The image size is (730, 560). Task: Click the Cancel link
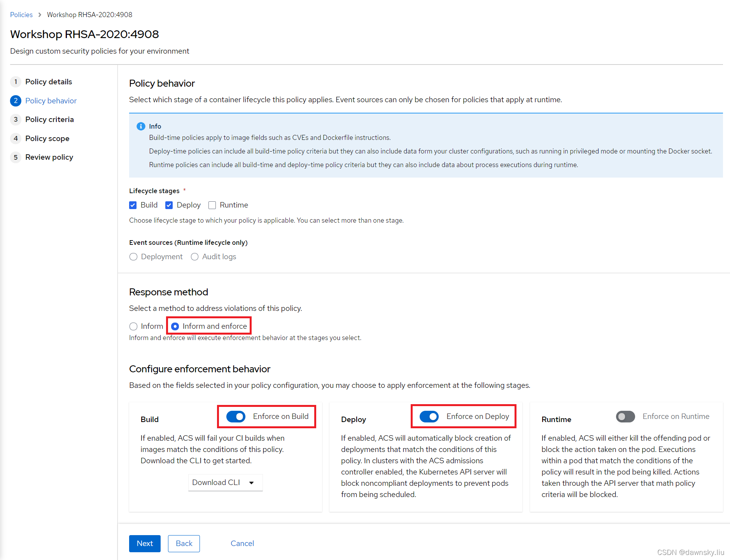[242, 544]
